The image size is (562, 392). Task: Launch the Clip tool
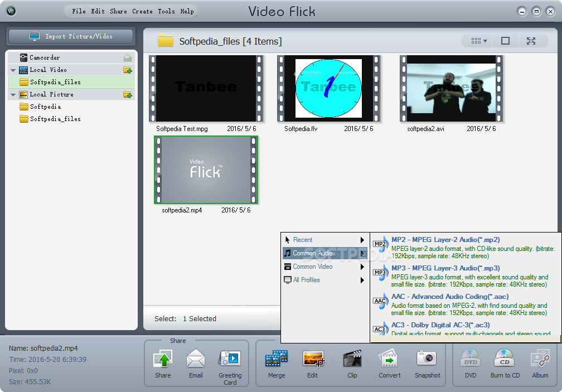pyautogui.click(x=352, y=359)
